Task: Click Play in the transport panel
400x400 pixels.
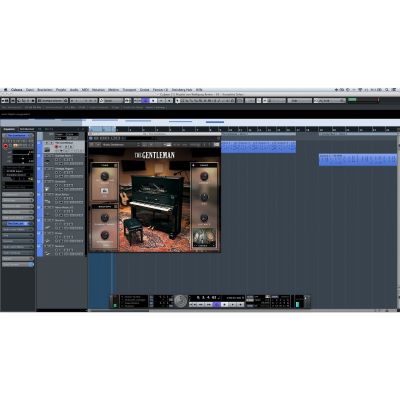Action: tap(233, 304)
